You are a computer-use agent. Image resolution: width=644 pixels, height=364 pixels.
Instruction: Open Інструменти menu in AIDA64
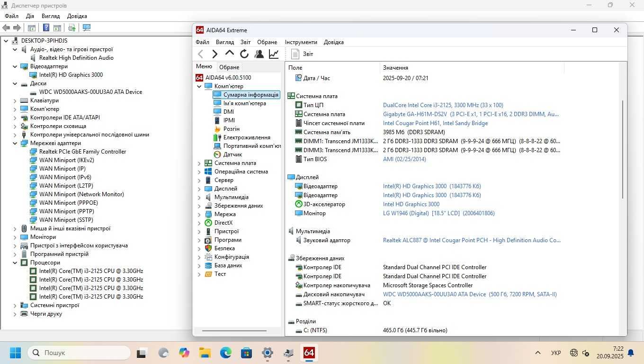point(301,42)
